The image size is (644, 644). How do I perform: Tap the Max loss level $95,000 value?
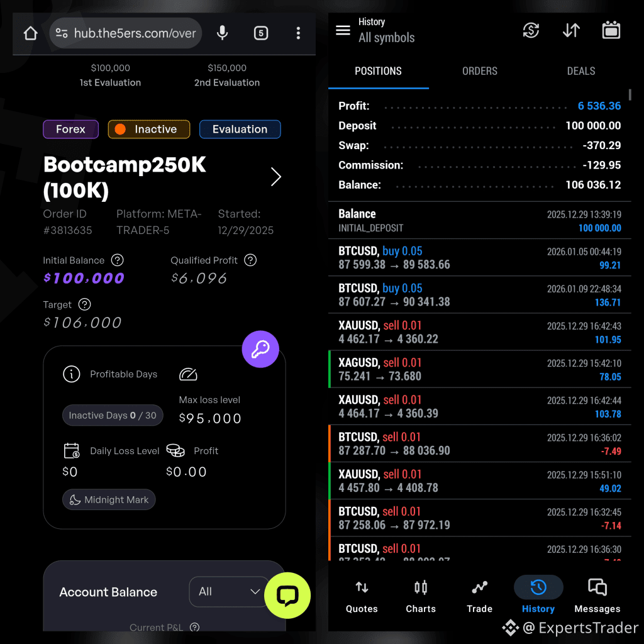210,418
